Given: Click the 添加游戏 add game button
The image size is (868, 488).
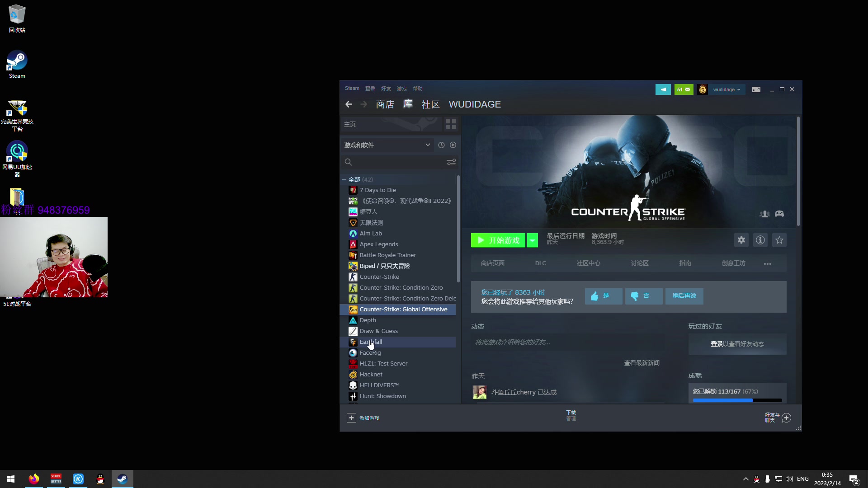Looking at the screenshot, I should click(x=363, y=418).
